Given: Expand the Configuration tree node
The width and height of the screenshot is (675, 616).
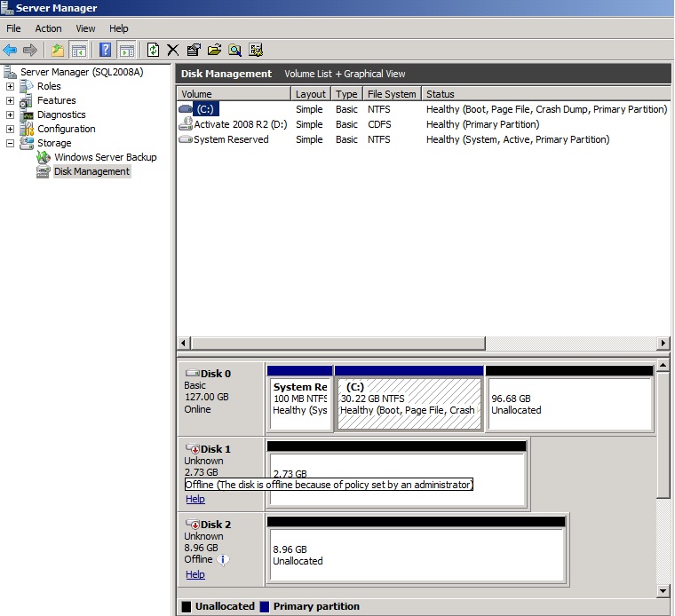Looking at the screenshot, I should pyautogui.click(x=10, y=129).
